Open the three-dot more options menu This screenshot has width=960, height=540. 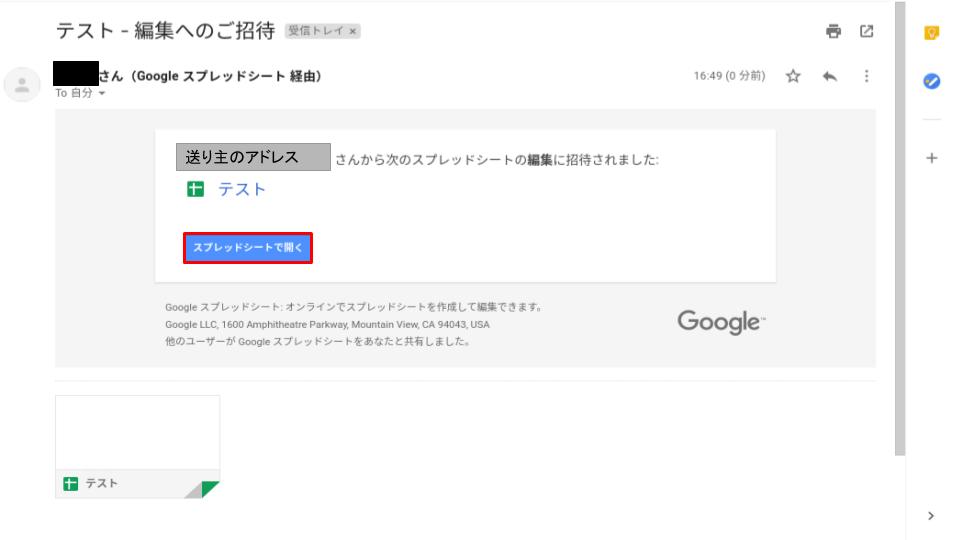pyautogui.click(x=866, y=76)
